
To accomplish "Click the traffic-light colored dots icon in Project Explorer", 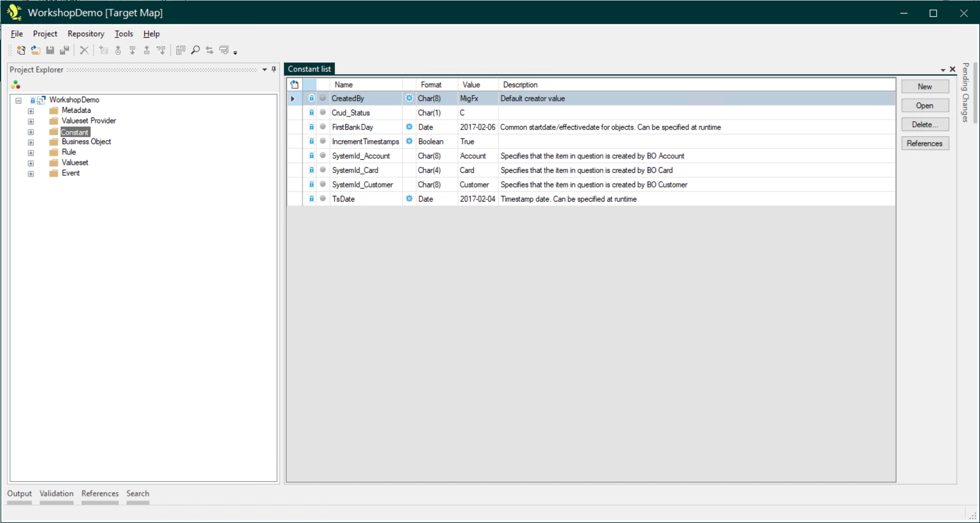I will pyautogui.click(x=16, y=85).
